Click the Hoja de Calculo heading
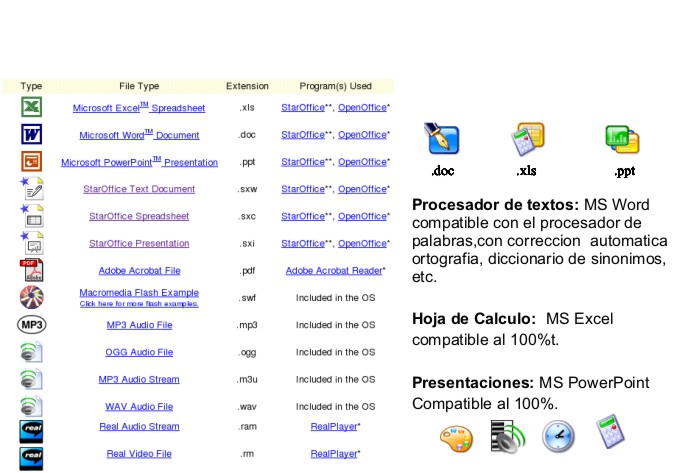The width and height of the screenshot is (675, 473). pyautogui.click(x=474, y=318)
